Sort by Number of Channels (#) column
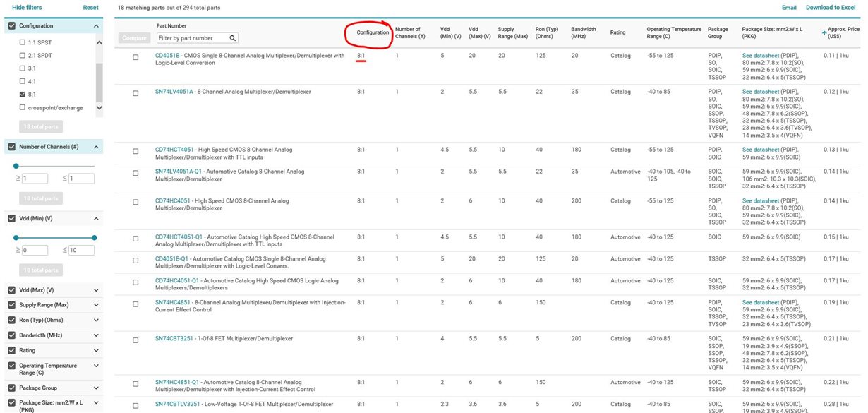This screenshot has width=868, height=413. [410, 32]
